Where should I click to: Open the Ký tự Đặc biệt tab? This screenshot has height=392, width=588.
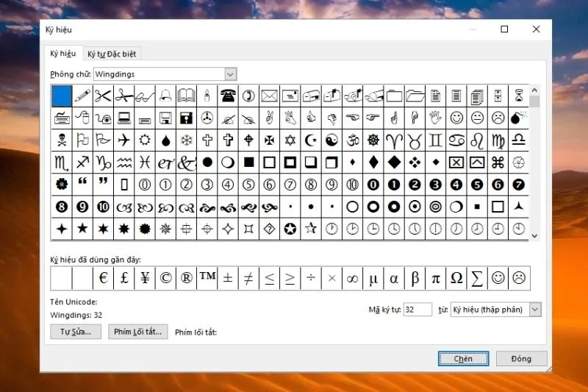112,54
